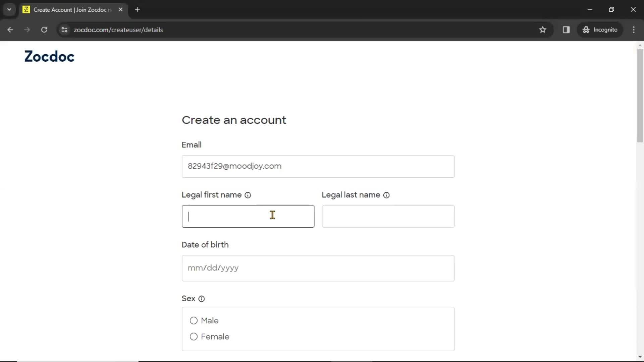Click the scrollbar down arrow
The height and width of the screenshot is (362, 644).
click(x=640, y=357)
